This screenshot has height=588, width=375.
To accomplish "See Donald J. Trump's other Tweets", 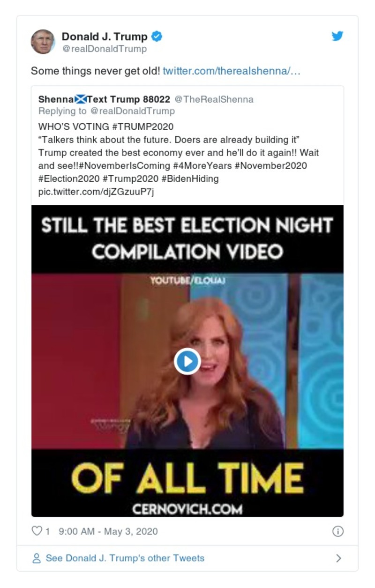I will click(x=125, y=558).
